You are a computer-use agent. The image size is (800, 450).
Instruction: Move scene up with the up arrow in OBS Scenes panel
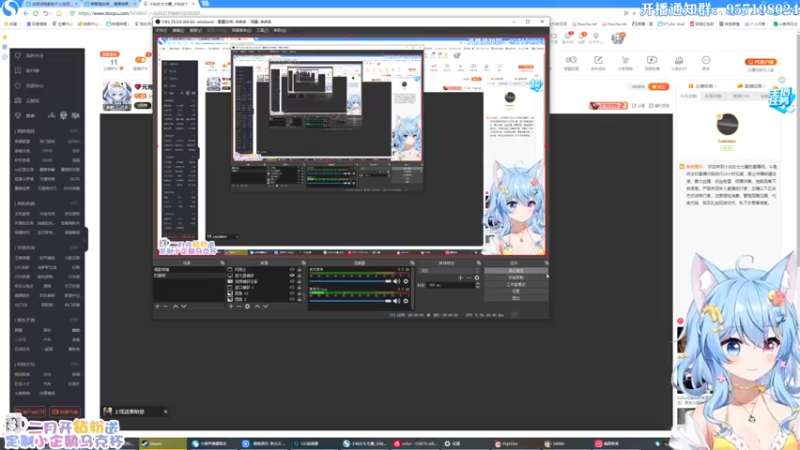[175, 306]
